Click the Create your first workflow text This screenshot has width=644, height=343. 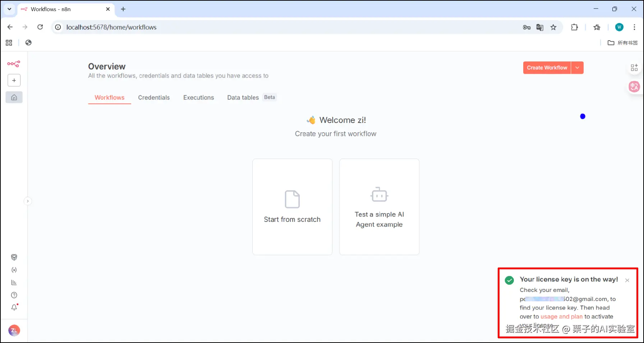[336, 134]
